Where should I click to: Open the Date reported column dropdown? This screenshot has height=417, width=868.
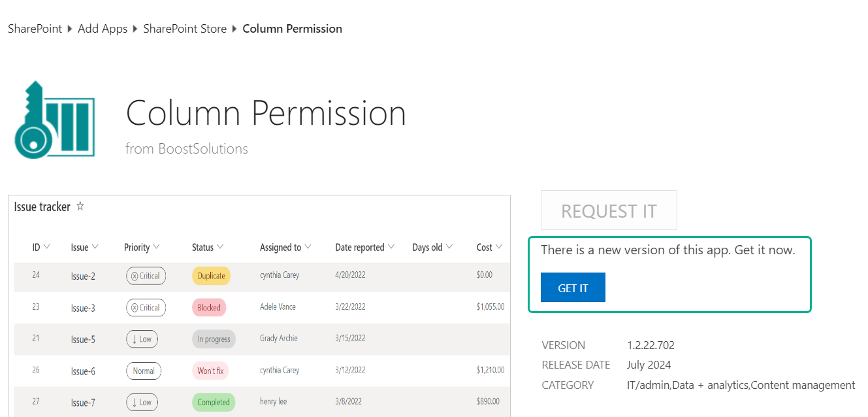pyautogui.click(x=391, y=247)
